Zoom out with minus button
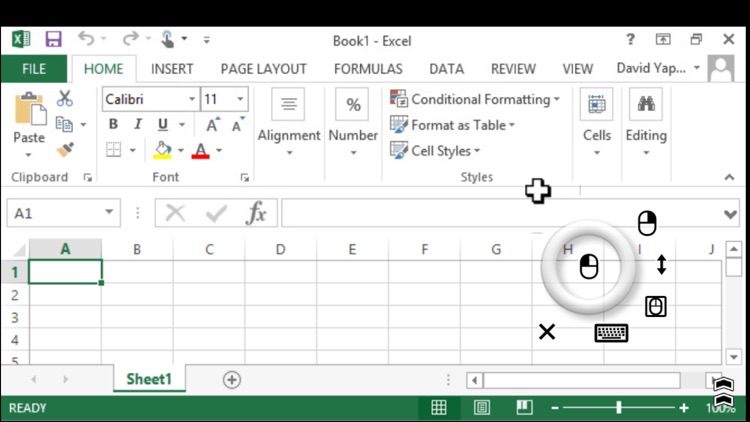Viewport: 750px width, 422px height. coord(555,408)
